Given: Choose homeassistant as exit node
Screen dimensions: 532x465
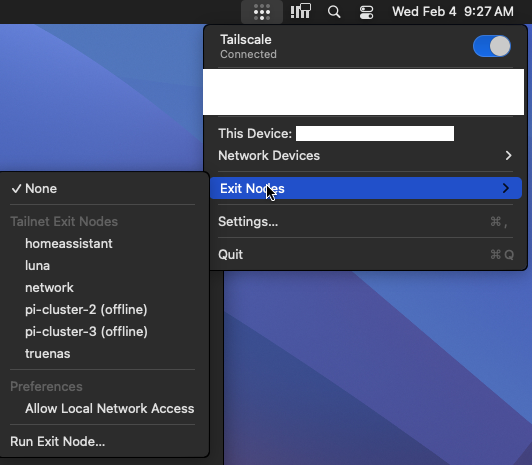Looking at the screenshot, I should click(x=102, y=244).
